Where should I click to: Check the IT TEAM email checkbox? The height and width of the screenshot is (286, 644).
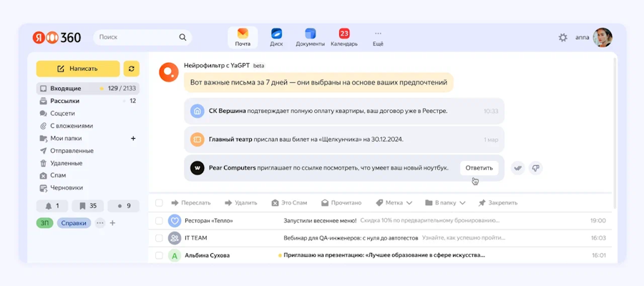(x=159, y=238)
